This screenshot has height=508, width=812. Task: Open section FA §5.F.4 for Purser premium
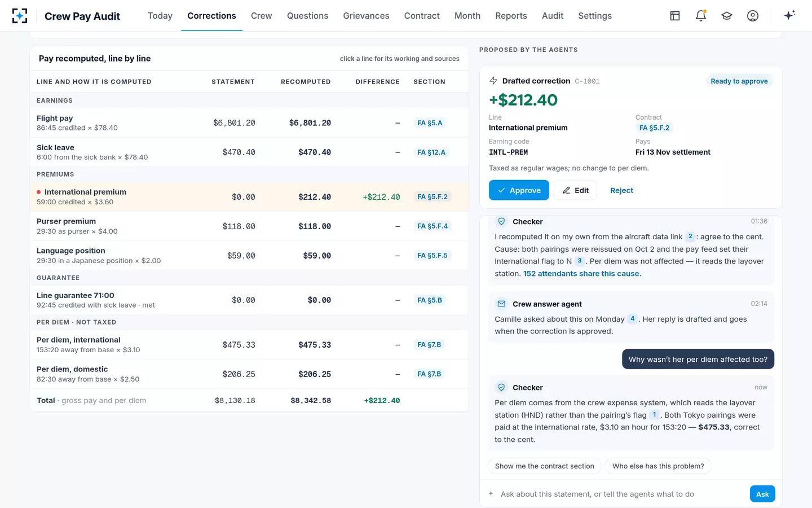tap(433, 226)
